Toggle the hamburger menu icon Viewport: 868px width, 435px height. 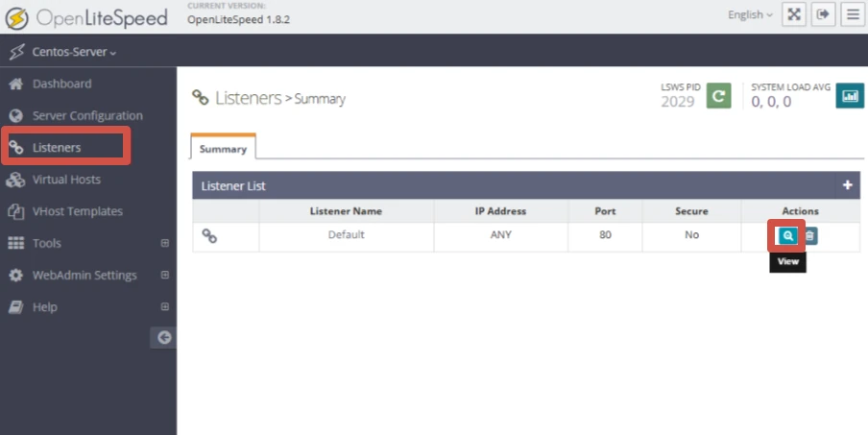coord(853,14)
